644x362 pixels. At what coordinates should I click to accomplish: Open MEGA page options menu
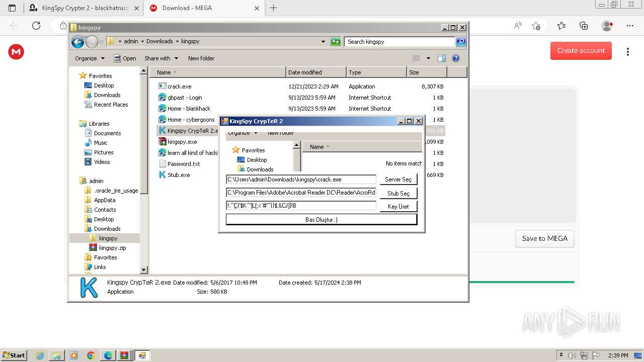627,51
